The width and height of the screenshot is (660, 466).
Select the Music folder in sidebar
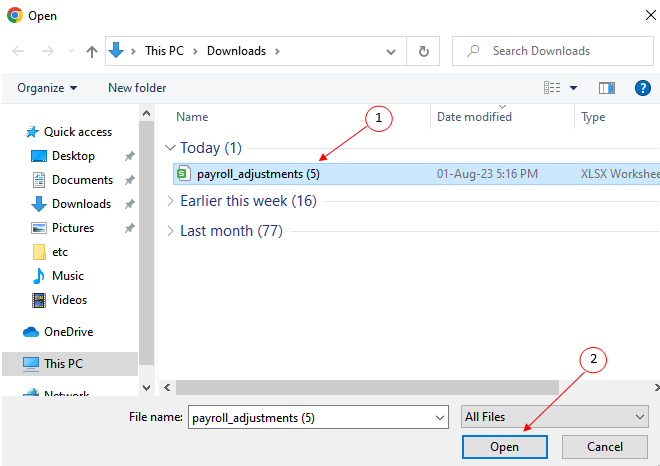[x=67, y=276]
